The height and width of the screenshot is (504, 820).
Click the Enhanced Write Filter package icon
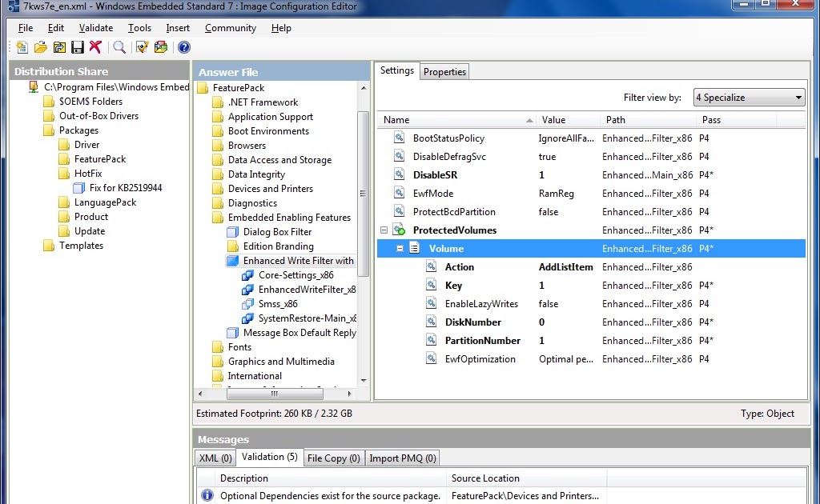click(x=232, y=261)
